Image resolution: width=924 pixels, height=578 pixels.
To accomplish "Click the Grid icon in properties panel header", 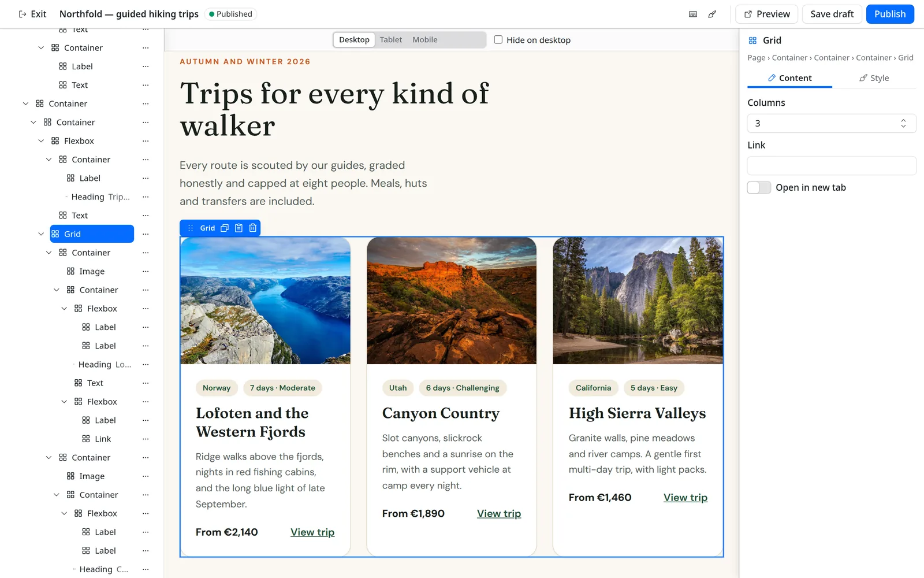I will click(x=752, y=40).
